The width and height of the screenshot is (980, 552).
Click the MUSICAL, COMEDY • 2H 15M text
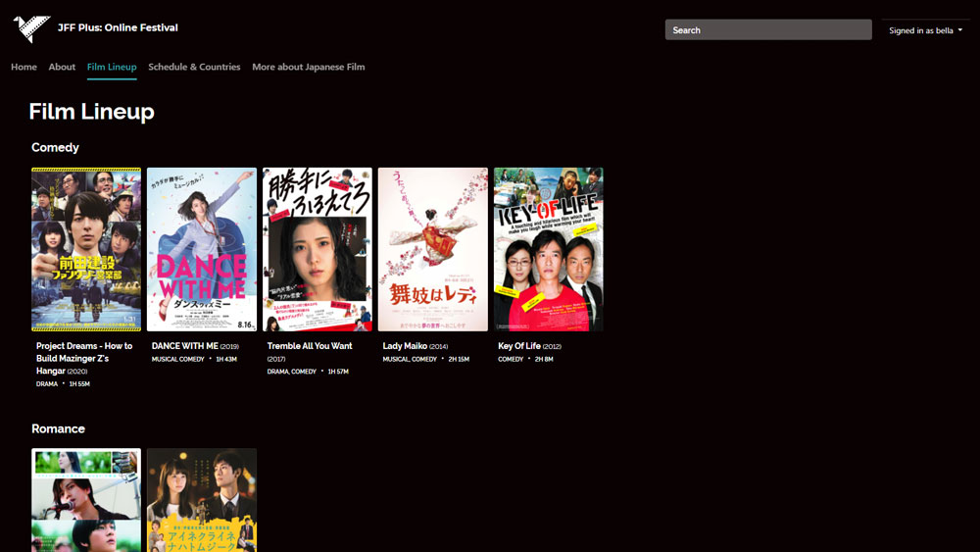tap(426, 359)
